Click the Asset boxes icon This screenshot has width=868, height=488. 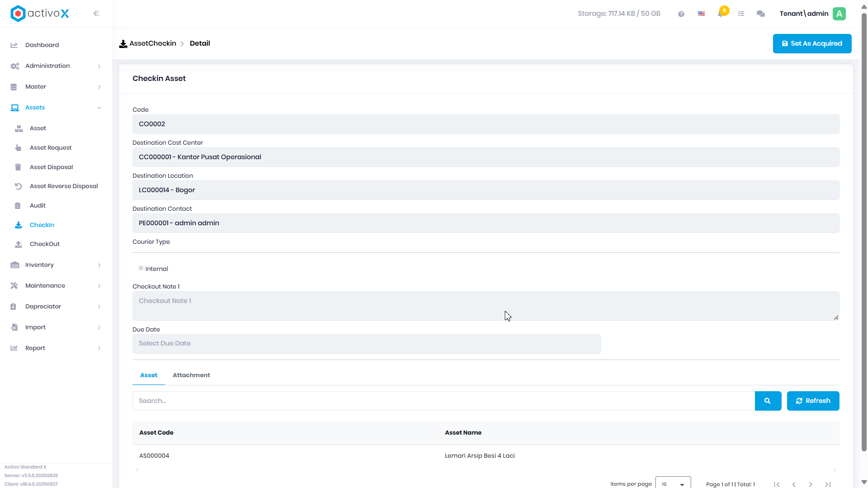(x=19, y=128)
